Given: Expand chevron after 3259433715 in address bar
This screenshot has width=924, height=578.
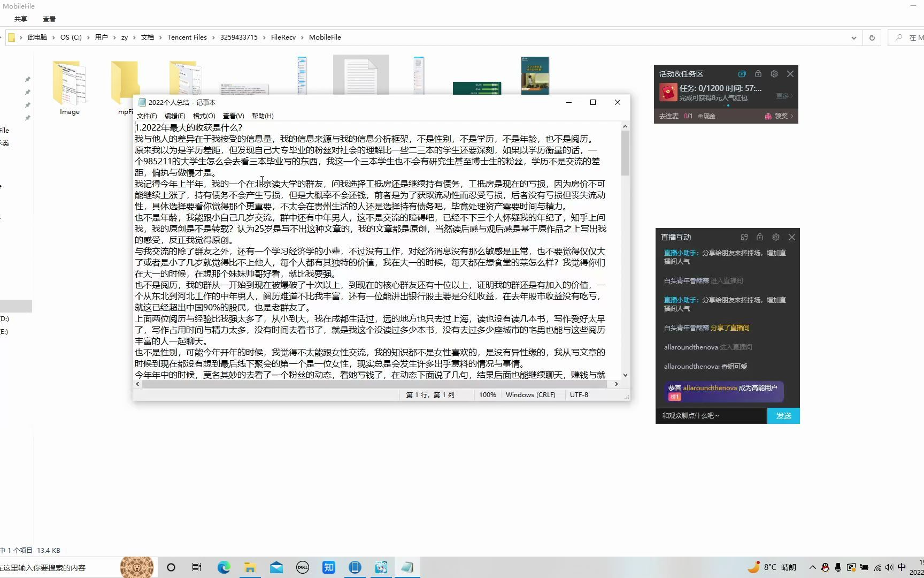Looking at the screenshot, I should [264, 37].
